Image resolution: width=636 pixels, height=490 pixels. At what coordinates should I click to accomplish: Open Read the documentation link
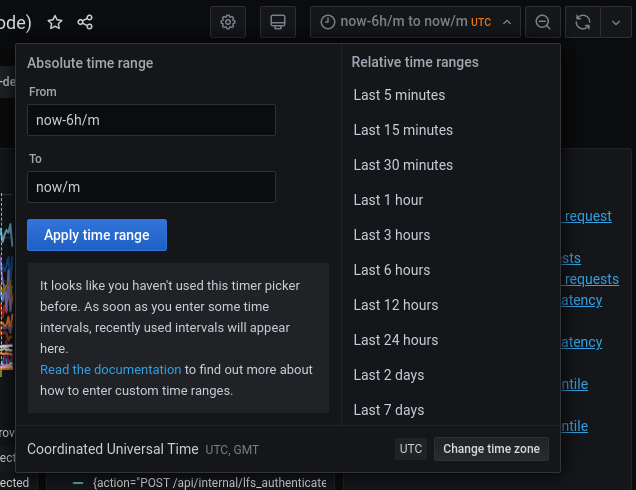[x=110, y=370]
